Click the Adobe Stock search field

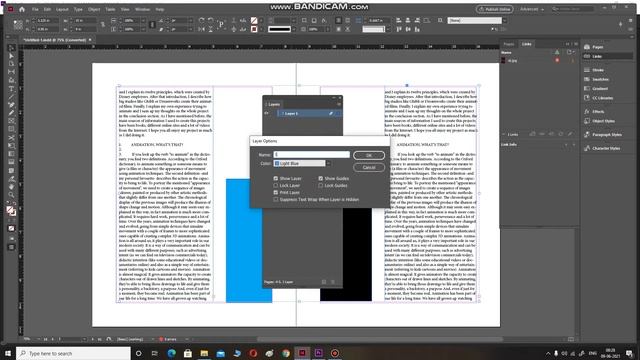[573, 9]
